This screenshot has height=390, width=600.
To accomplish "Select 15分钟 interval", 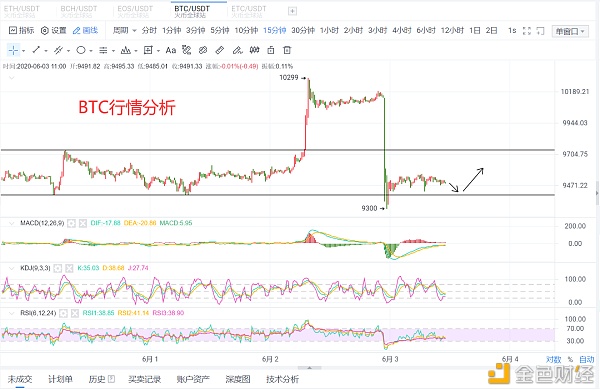I will 275,31.
